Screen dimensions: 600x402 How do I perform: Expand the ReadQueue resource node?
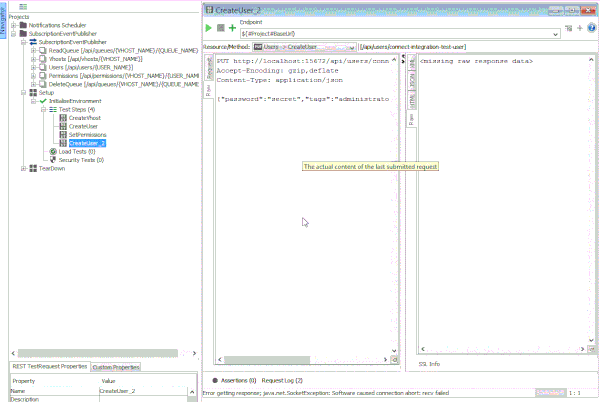point(33,50)
